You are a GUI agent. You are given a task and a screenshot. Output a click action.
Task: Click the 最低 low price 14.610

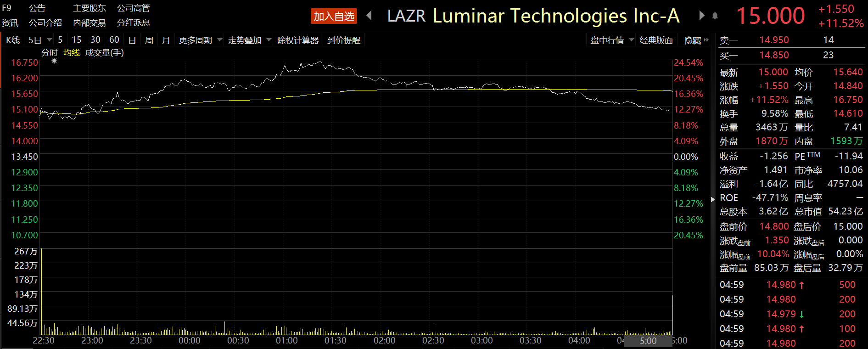[x=848, y=113]
